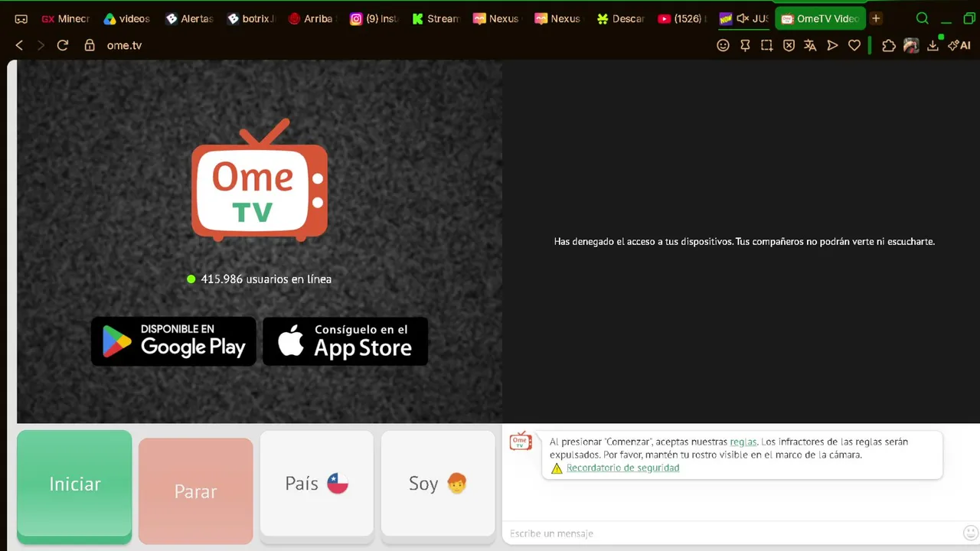
Task: Select the OmeTV Video tab
Action: pos(820,18)
